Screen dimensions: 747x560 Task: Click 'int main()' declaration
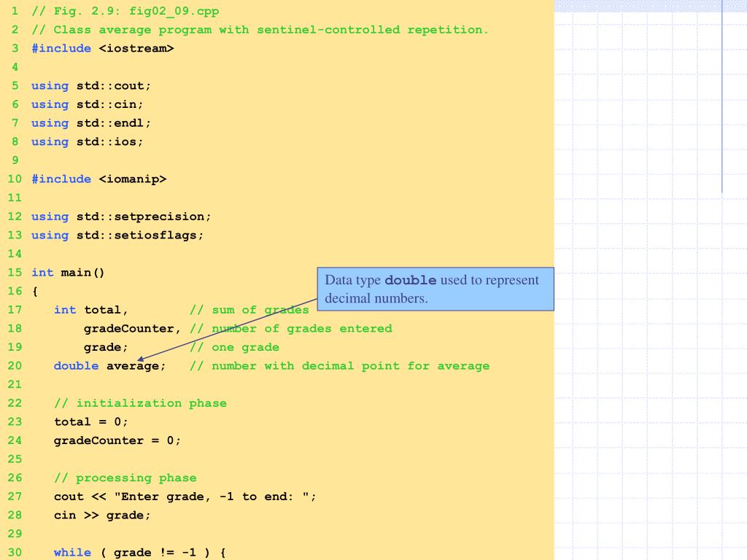(68, 273)
